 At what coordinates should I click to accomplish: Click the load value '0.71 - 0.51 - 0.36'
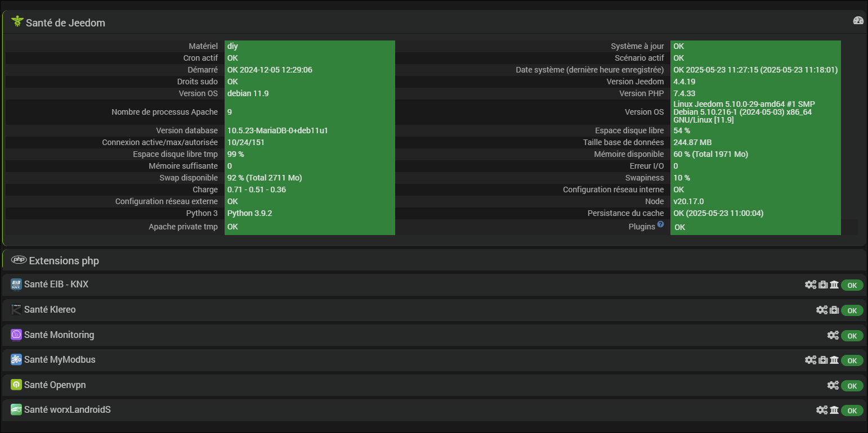tap(257, 190)
